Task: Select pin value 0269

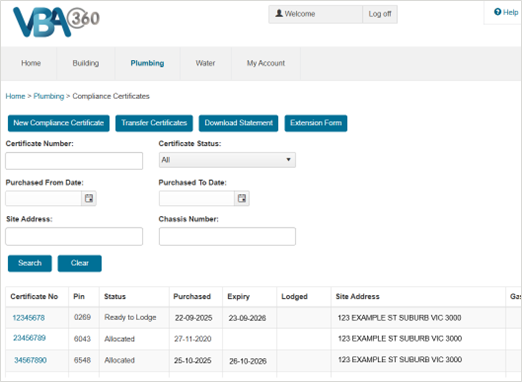Action: 82,317
